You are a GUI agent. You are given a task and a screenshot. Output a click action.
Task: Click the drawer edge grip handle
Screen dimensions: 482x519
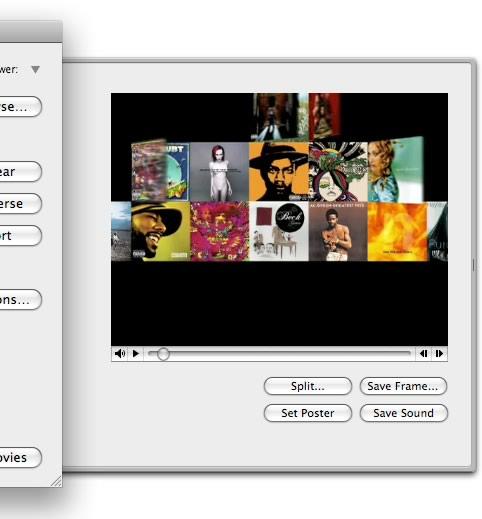coord(474,265)
